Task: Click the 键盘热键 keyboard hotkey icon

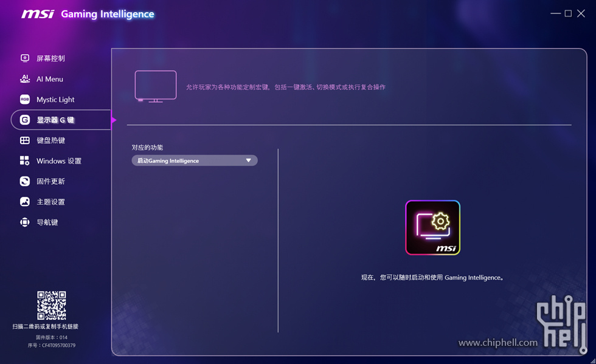Action: pos(25,140)
